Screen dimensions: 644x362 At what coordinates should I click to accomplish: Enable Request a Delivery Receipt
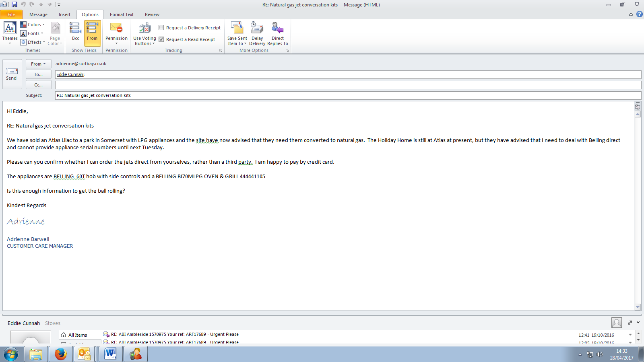161,28
